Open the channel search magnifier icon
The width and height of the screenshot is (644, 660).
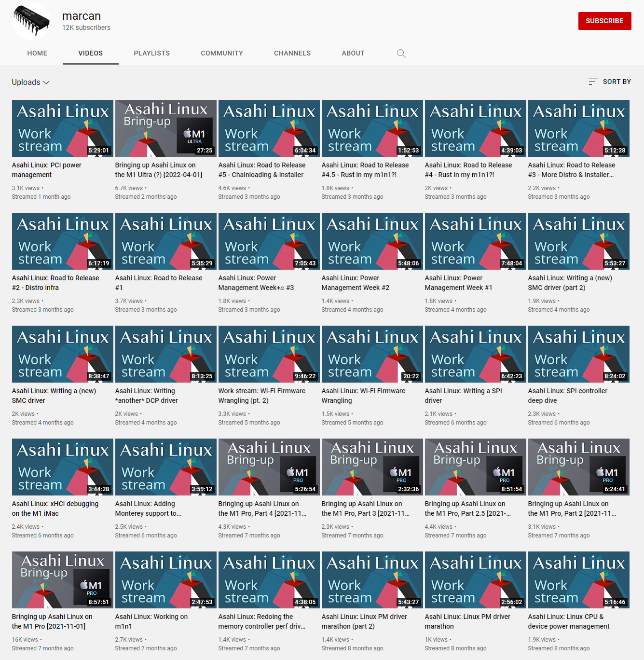point(401,53)
